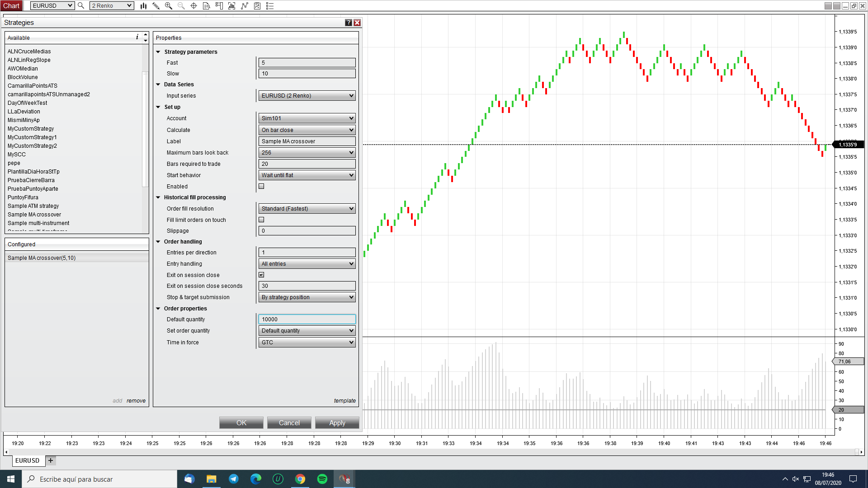Click the instrument search magnifier icon

tap(81, 6)
